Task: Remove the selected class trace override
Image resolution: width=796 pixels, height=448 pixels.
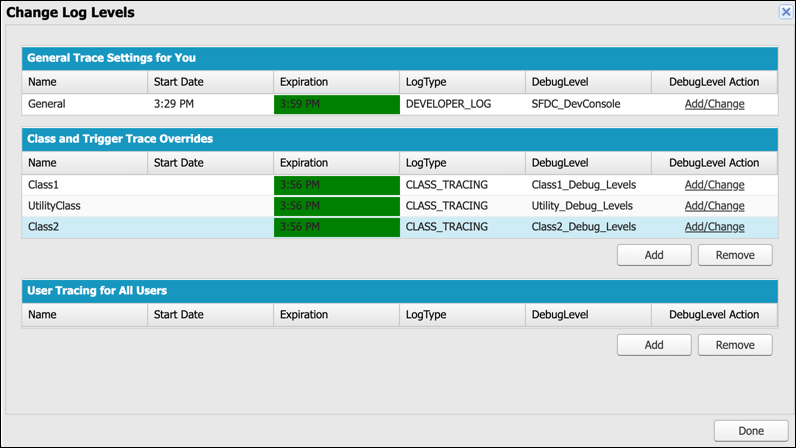Action: click(x=734, y=255)
